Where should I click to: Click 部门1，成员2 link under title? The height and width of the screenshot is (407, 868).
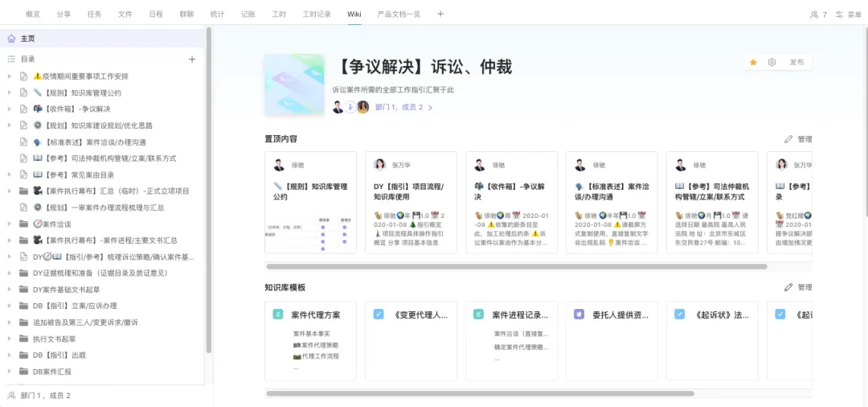(399, 108)
